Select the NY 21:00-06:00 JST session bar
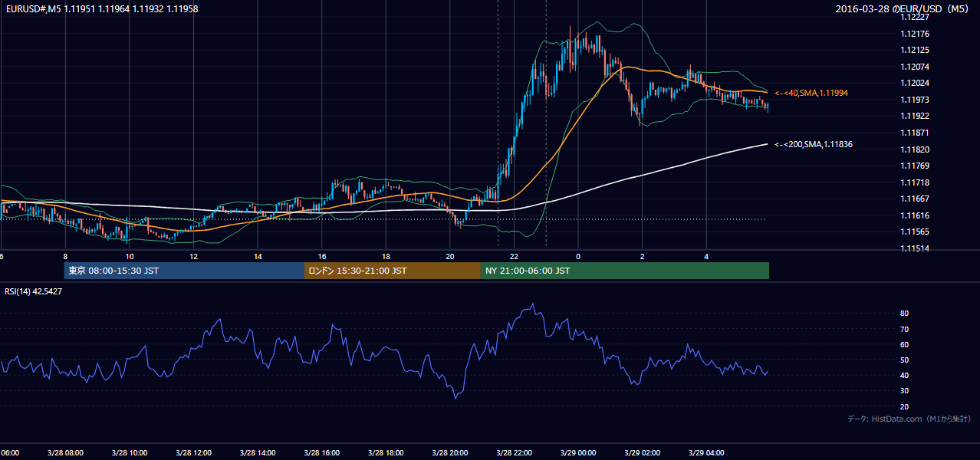980x460 pixels. pos(625,271)
